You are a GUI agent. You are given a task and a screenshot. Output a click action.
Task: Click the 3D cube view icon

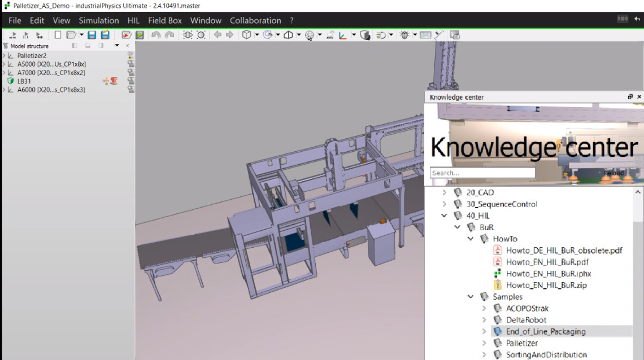coord(246,35)
